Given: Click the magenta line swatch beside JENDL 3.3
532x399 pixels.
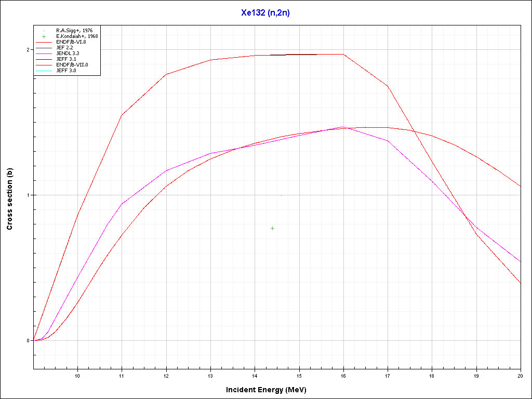Looking at the screenshot, I should (x=44, y=53).
